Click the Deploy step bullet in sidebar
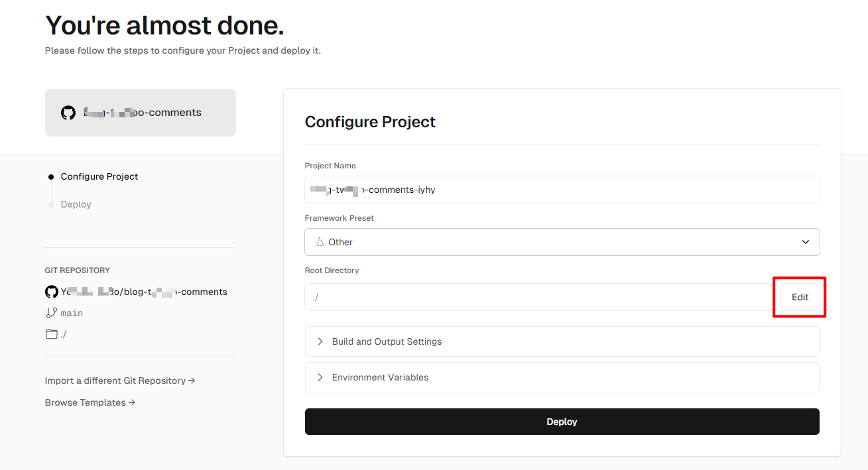Image resolution: width=868 pixels, height=470 pixels. coord(51,205)
